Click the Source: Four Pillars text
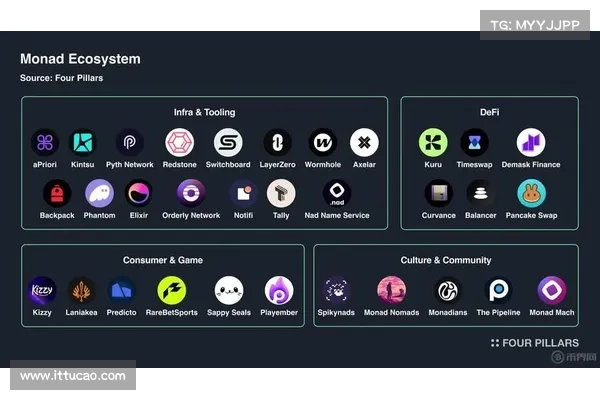Screen dimensions: 600x400 [62, 78]
